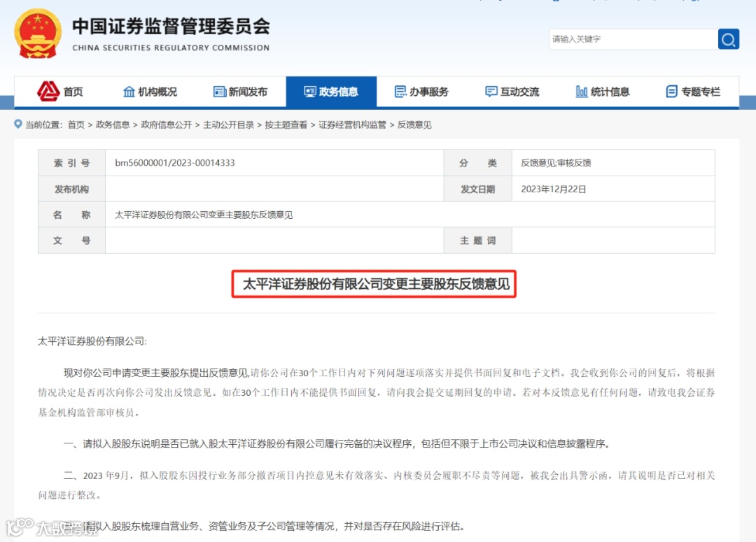Click the 文号 label cell

pyautogui.click(x=72, y=241)
